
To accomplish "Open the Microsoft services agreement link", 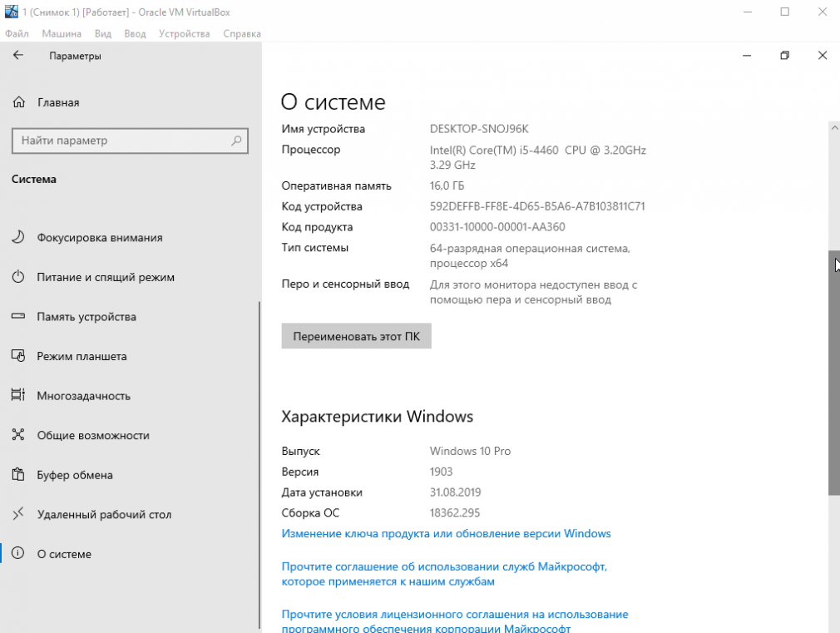I will pyautogui.click(x=444, y=574).
